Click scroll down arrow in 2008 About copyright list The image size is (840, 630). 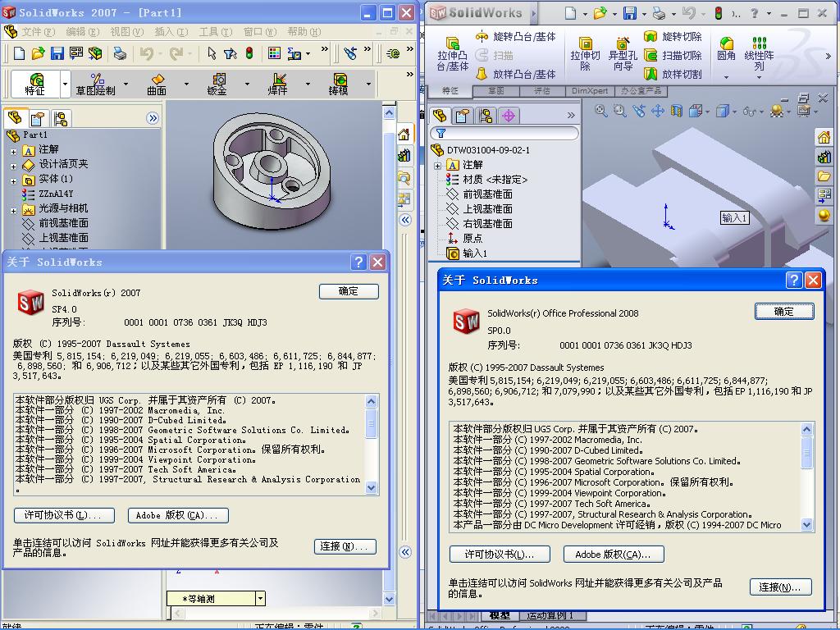(x=807, y=525)
